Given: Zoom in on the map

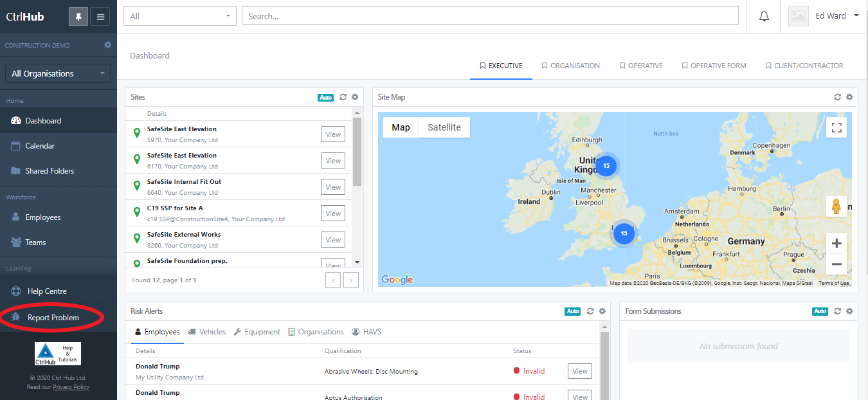Looking at the screenshot, I should coord(836,243).
